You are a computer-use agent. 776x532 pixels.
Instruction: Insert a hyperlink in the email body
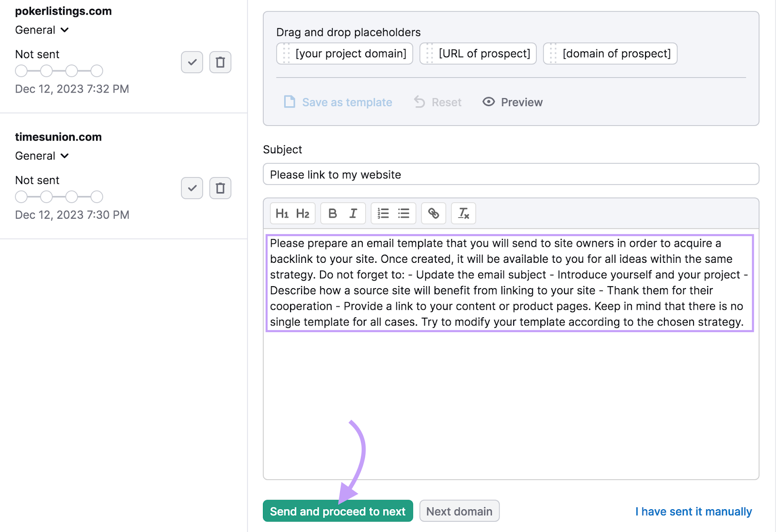(x=434, y=213)
